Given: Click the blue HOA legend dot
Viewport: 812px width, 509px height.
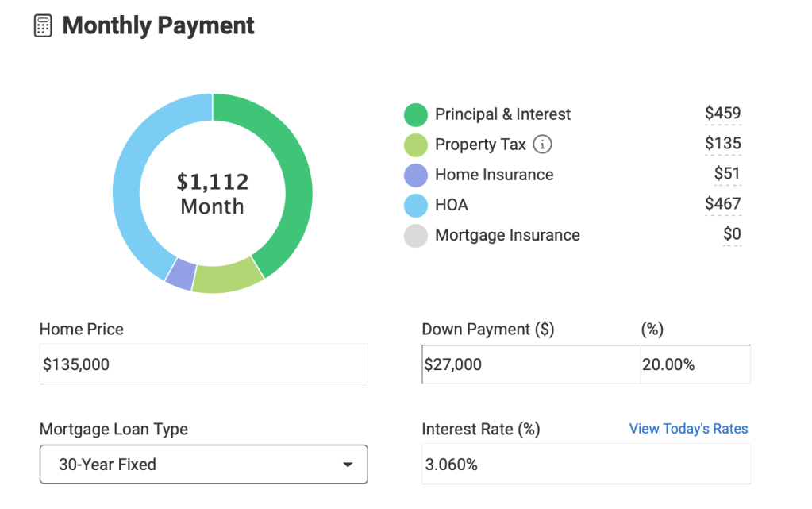Looking at the screenshot, I should click(416, 205).
